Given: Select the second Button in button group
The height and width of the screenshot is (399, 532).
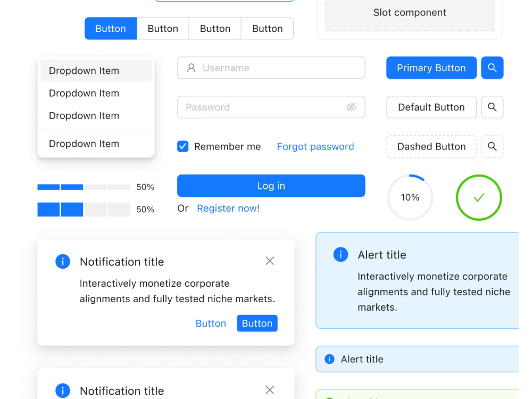Looking at the screenshot, I should pyautogui.click(x=163, y=29).
